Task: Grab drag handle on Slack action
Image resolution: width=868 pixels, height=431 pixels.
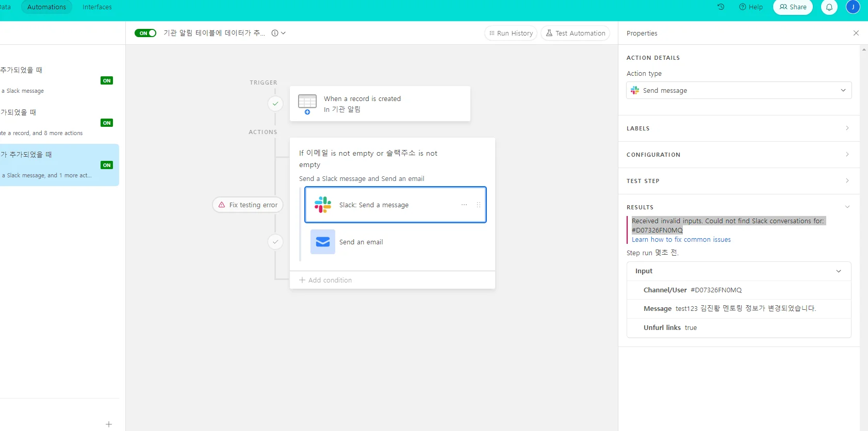Action: (479, 205)
